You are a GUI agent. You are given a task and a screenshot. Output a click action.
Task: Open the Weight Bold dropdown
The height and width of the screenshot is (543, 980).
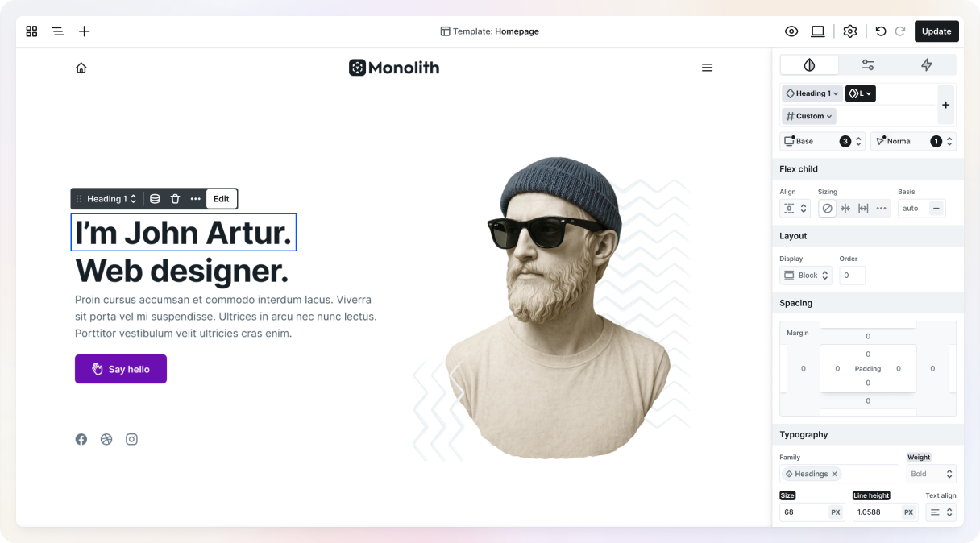[x=931, y=474]
